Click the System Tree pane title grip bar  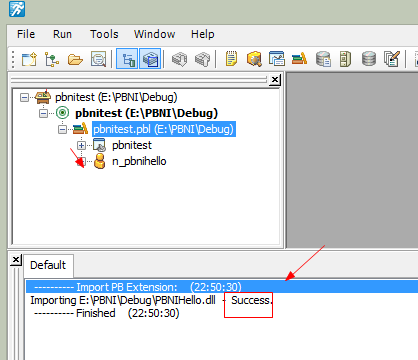(x=139, y=80)
